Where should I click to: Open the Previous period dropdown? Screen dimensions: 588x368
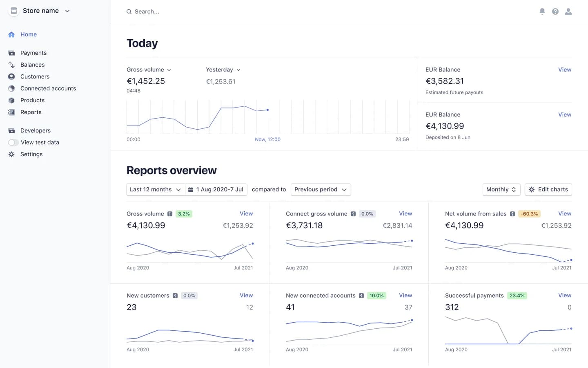[x=321, y=190]
